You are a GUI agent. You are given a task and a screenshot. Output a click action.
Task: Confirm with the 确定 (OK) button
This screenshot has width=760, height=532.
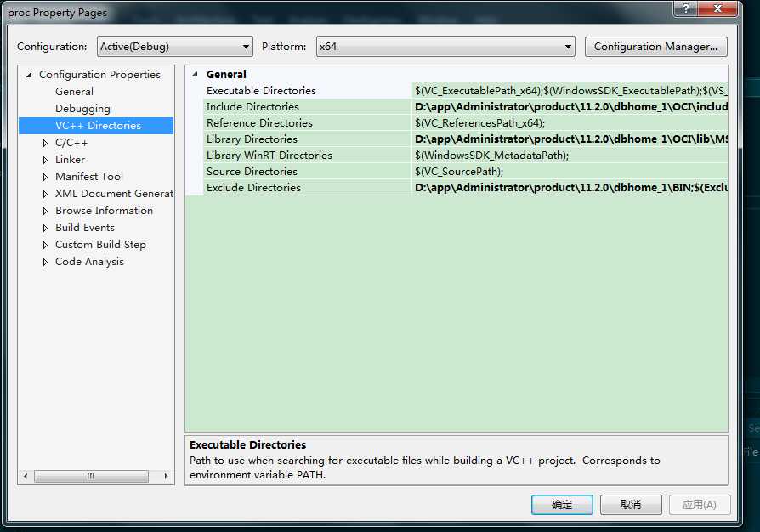(562, 505)
